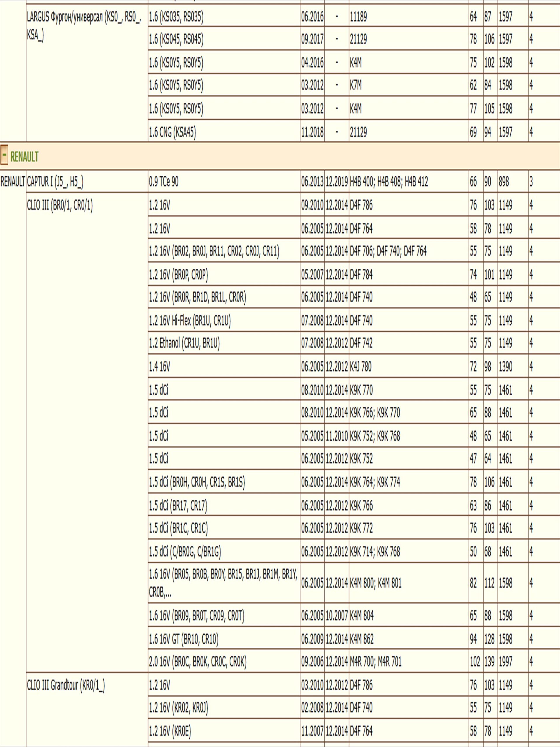Click the CLIO III Grandtour (KR0/1_) model
Viewport: 560px width, 747px height.
pos(66,685)
